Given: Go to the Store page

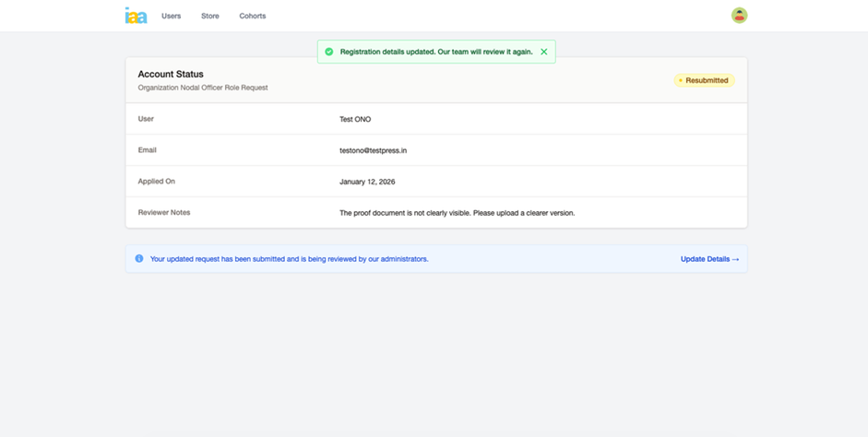Looking at the screenshot, I should (x=210, y=16).
